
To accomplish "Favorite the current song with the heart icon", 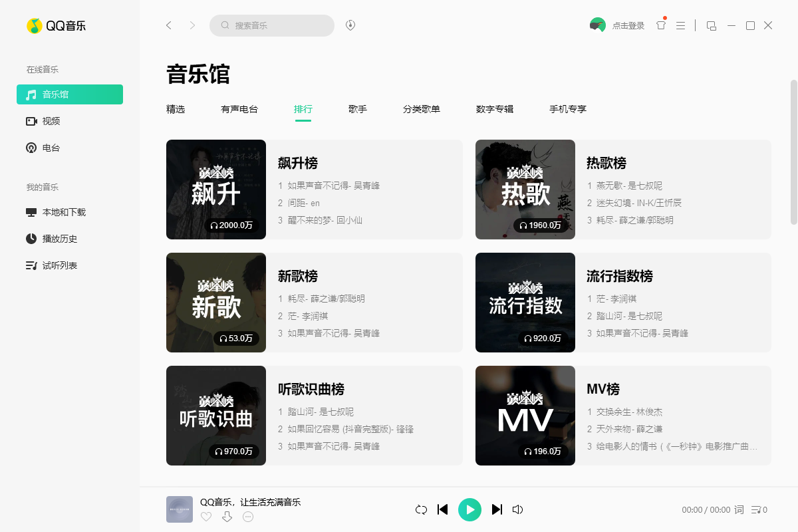I will click(x=206, y=516).
